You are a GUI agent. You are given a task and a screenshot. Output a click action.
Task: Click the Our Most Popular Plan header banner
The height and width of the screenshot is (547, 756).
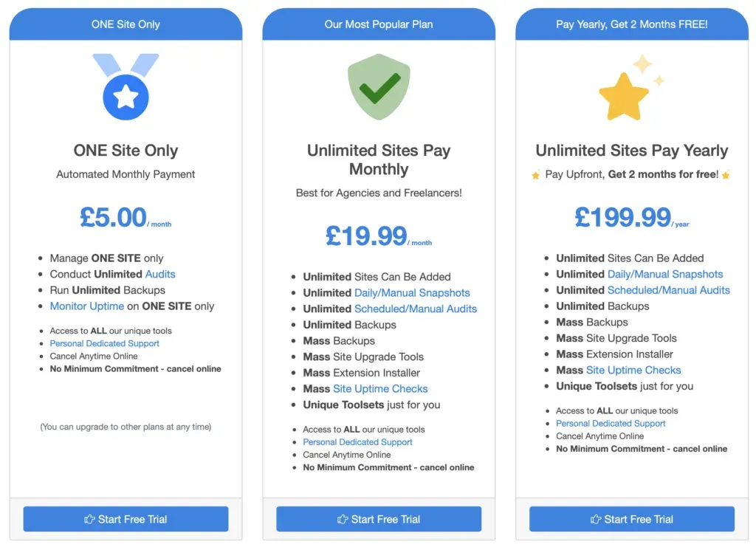[378, 24]
